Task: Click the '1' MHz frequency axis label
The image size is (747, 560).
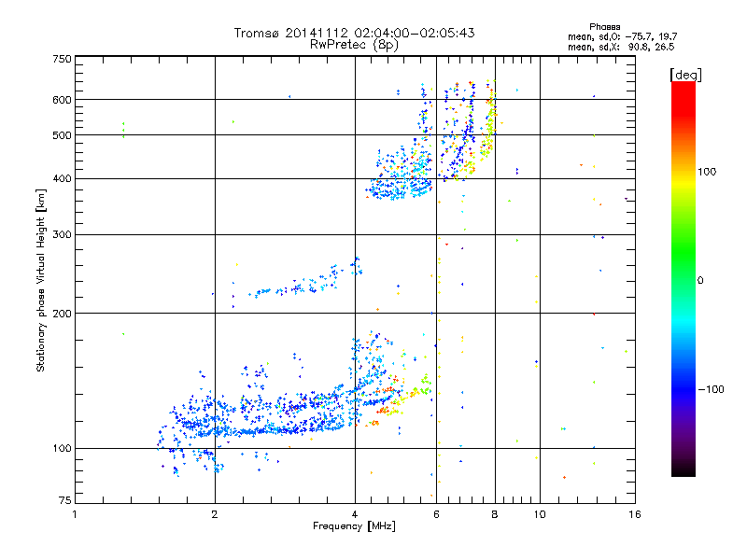Action: tap(75, 515)
